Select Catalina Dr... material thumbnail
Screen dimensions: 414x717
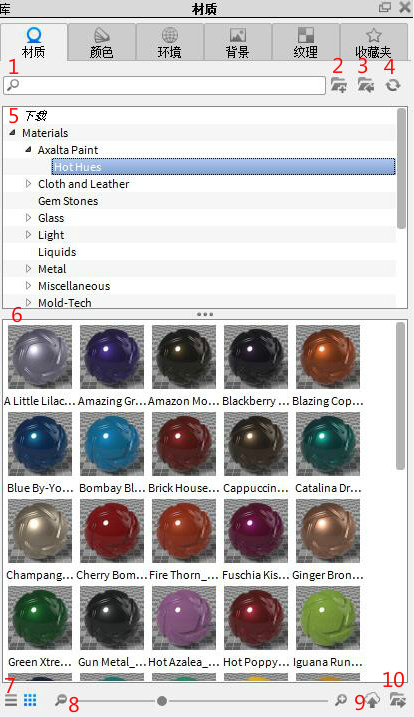click(x=328, y=444)
